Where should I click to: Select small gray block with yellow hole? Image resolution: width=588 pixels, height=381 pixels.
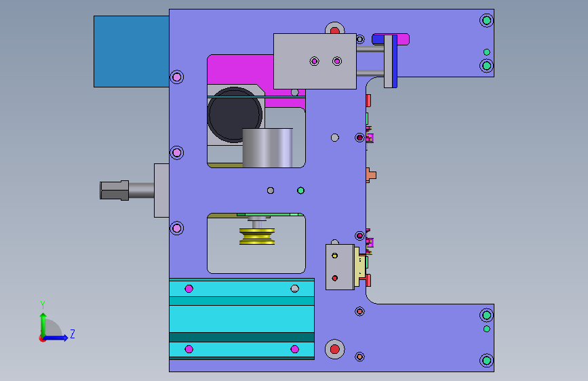[340, 267]
